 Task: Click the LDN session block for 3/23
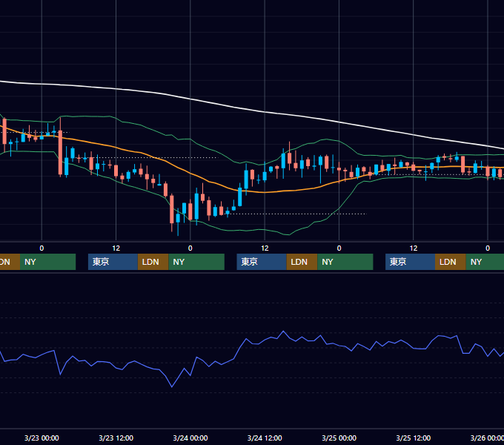[x=153, y=262]
